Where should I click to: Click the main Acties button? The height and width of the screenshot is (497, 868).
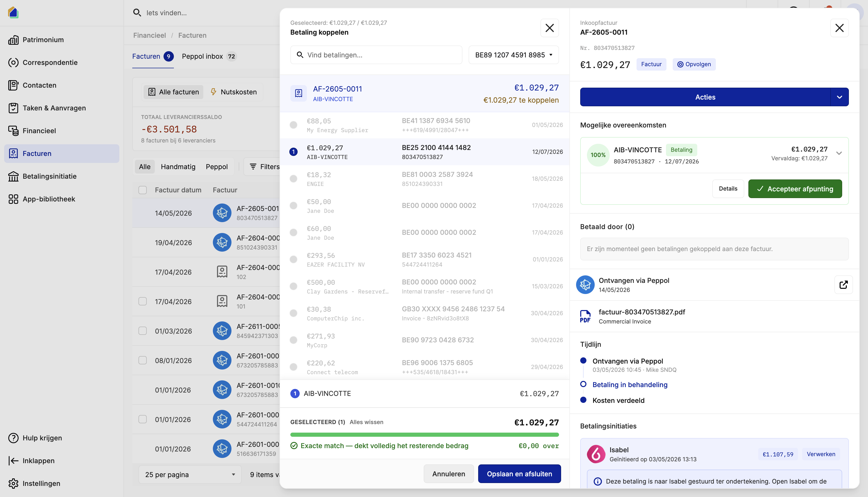click(x=705, y=97)
